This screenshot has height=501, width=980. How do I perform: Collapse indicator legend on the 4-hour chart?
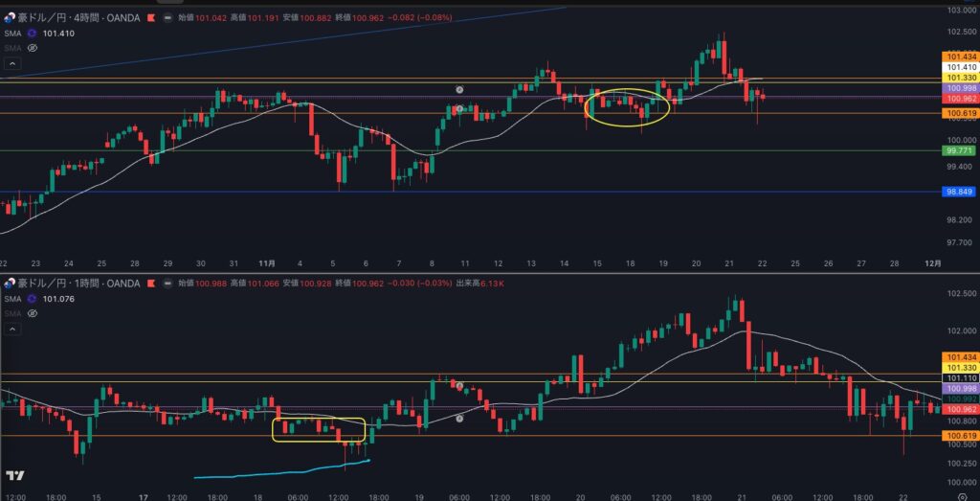12,63
